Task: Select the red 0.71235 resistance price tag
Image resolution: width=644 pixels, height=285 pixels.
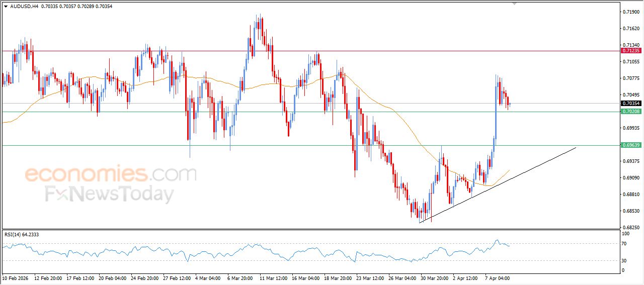Action: 631,51
